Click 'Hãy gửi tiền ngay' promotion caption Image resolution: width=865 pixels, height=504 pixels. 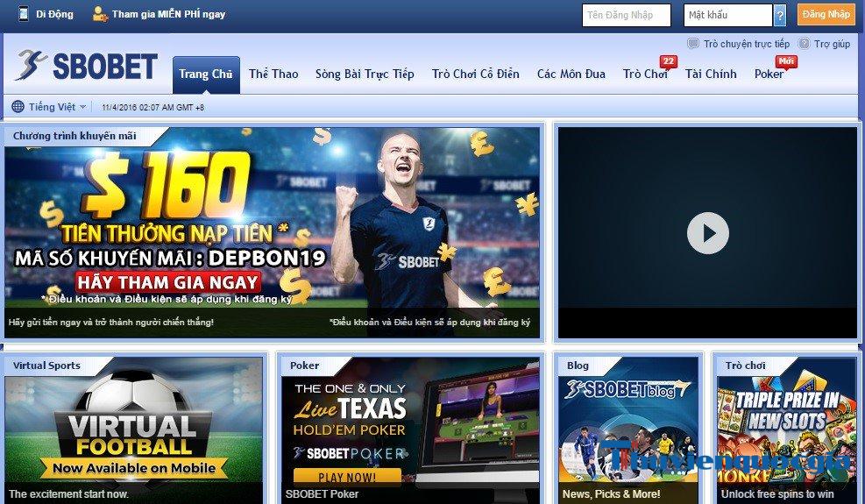point(111,322)
